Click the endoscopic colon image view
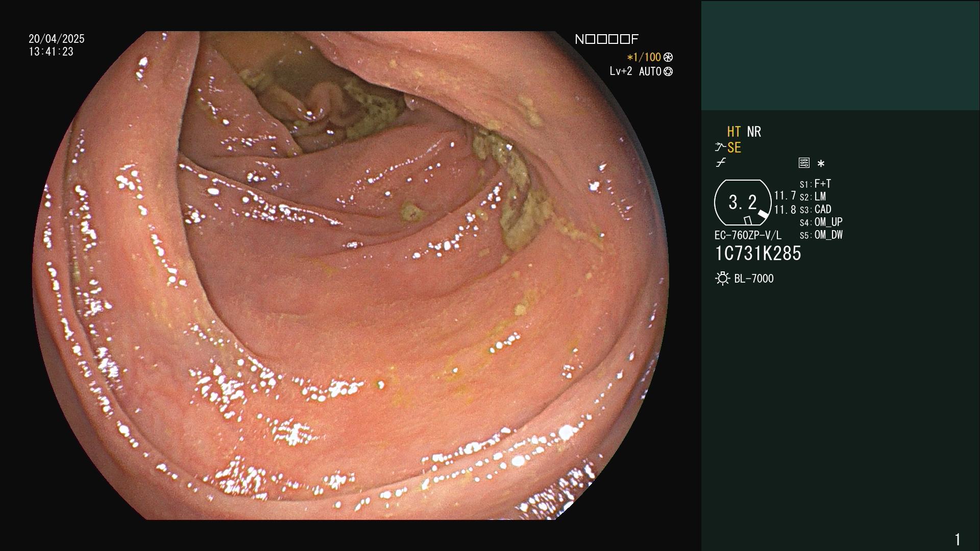The height and width of the screenshot is (551, 980). (x=351, y=275)
